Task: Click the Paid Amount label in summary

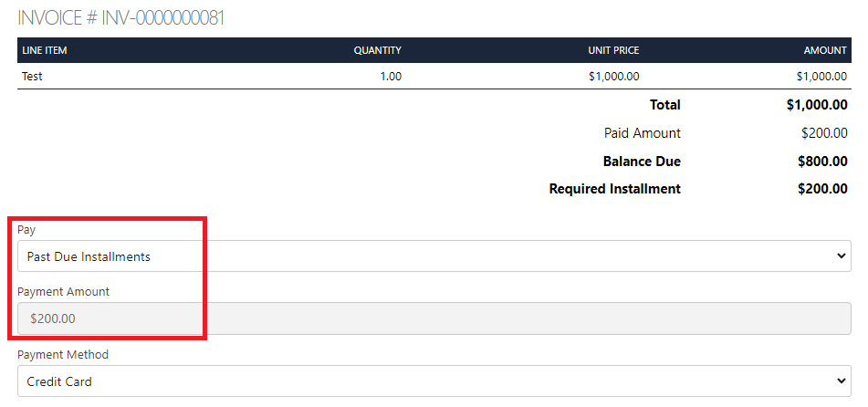Action: pyautogui.click(x=643, y=133)
